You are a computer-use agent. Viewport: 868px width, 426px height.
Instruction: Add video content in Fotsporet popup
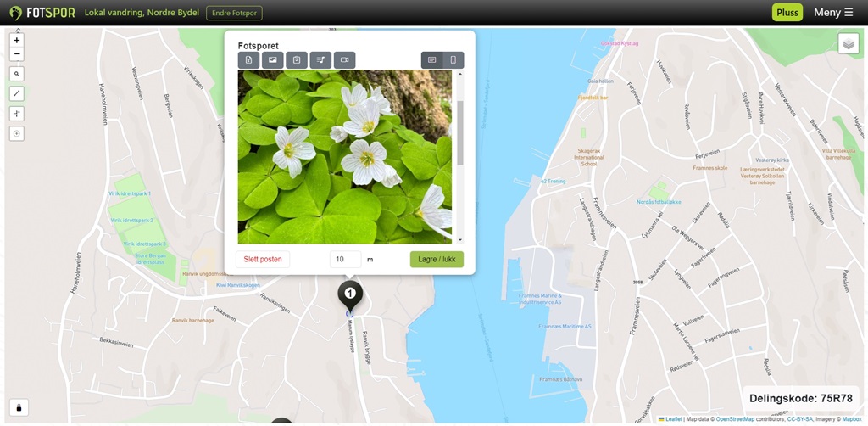tap(344, 60)
